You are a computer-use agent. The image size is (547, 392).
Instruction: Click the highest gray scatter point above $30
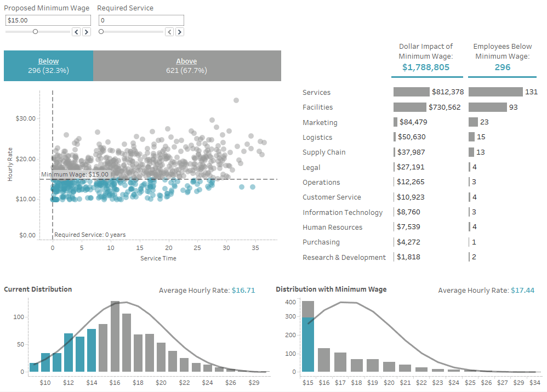pyautogui.click(x=236, y=100)
